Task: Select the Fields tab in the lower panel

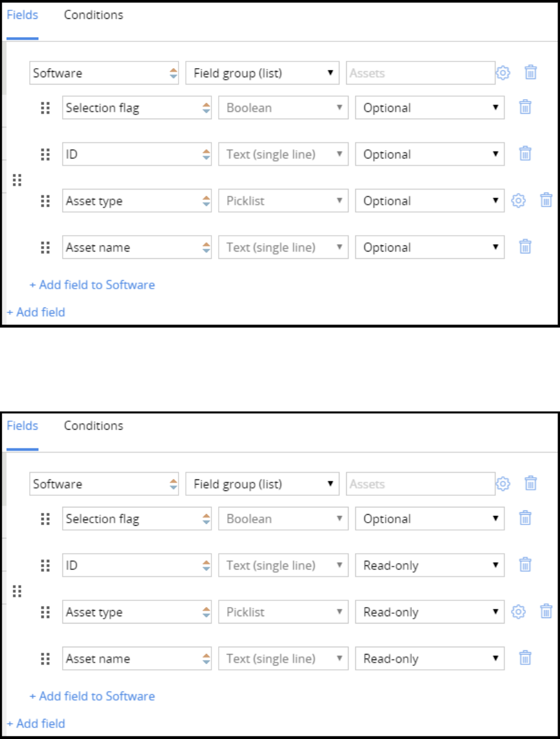Action: [22, 426]
